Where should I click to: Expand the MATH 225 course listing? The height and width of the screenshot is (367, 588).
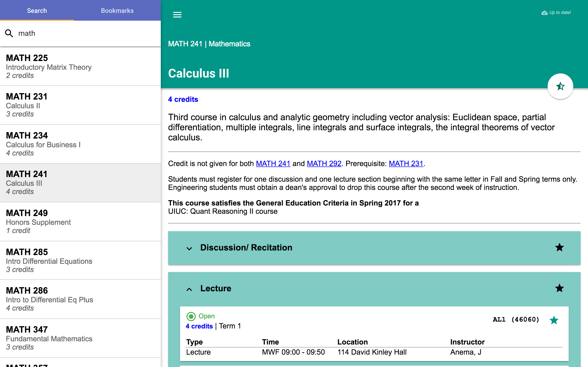tap(80, 66)
